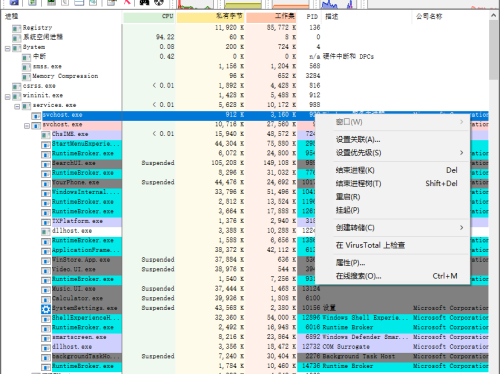Click the 105,208 K private bytes value

pyautogui.click(x=228, y=163)
